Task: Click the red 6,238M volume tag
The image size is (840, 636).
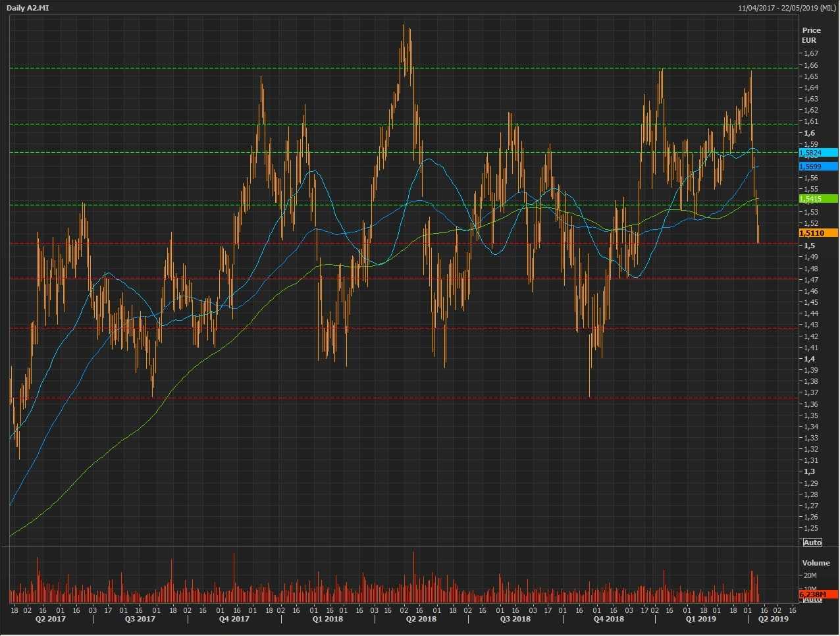Action: [x=818, y=594]
